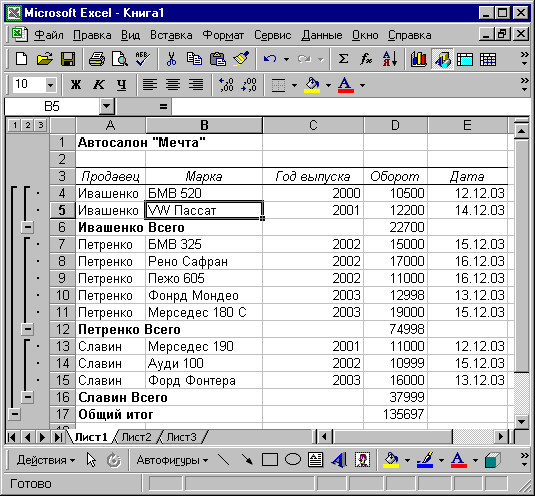Open the Действия drawing menu button
Screen dimensions: 535x496
[46, 460]
